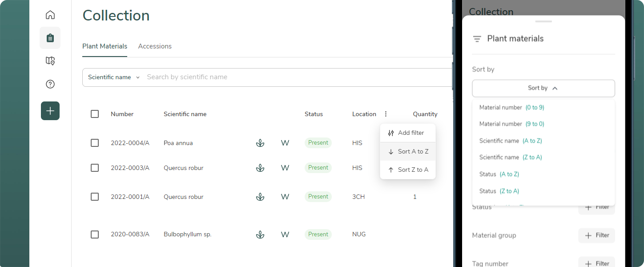Click W icon in Bulbophyllum sp. row
644x267 pixels.
click(x=285, y=235)
